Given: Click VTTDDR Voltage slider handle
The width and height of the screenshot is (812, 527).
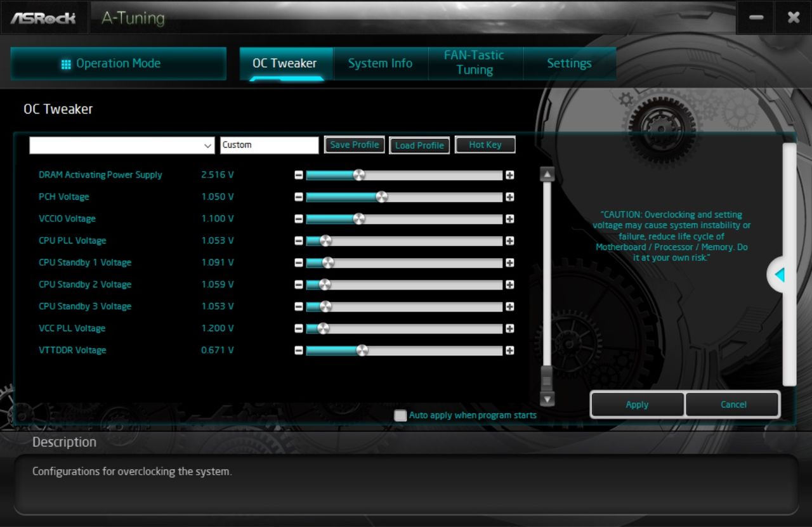Looking at the screenshot, I should click(362, 350).
